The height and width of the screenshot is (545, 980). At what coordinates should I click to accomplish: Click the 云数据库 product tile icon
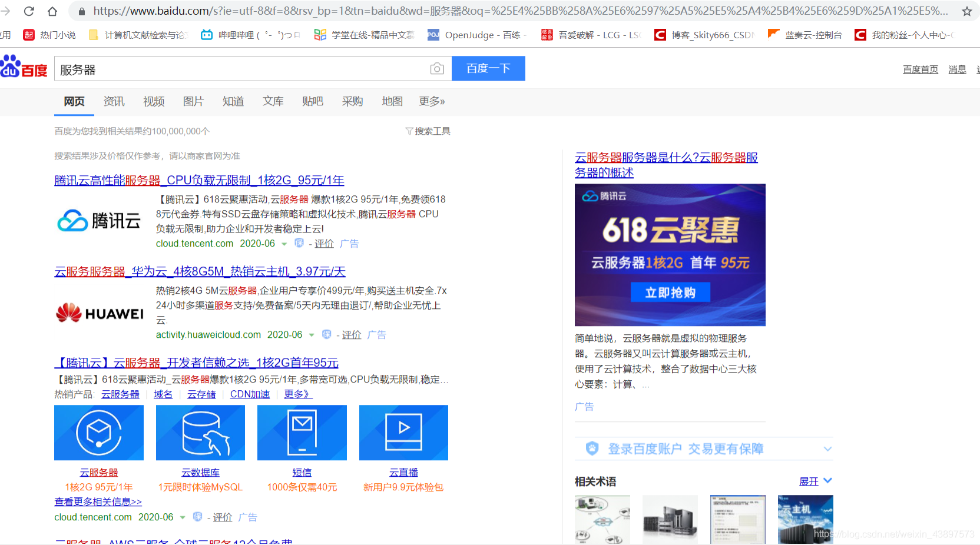(x=200, y=433)
